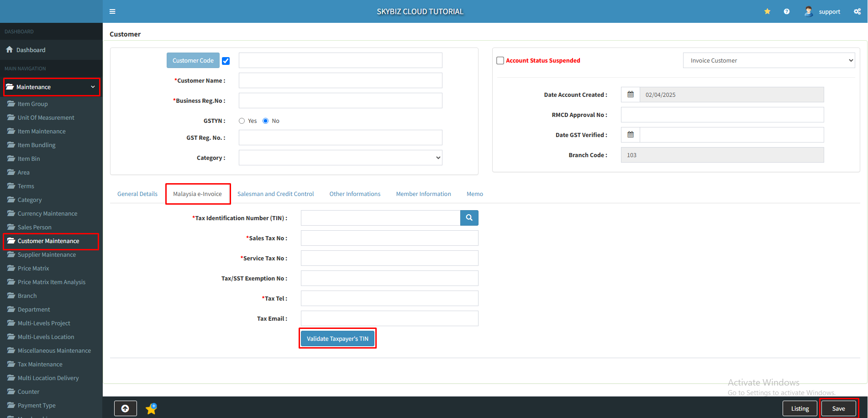Collapse the Maintenance sidebar menu
Screen dimensions: 868x418
point(52,87)
